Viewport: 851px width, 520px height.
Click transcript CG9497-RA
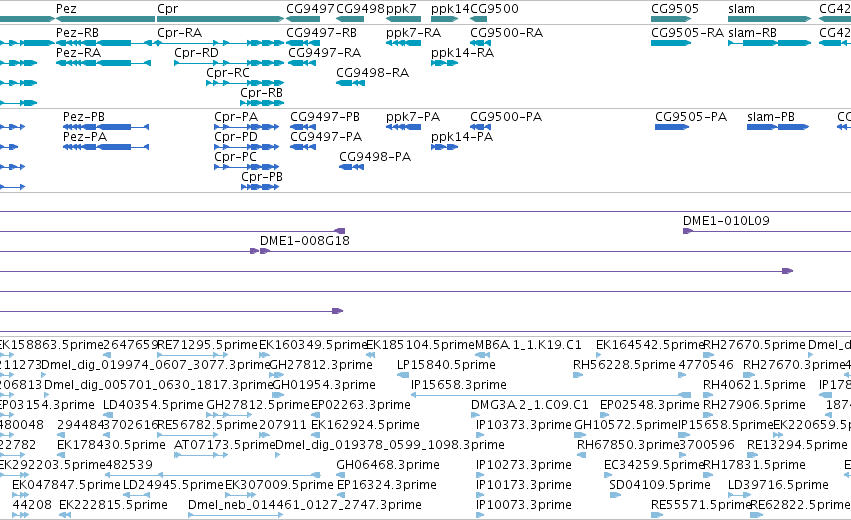(x=302, y=63)
